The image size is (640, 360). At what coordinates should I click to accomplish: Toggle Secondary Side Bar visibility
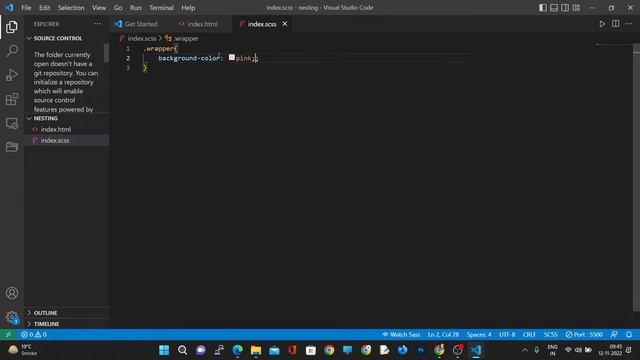(565, 7)
